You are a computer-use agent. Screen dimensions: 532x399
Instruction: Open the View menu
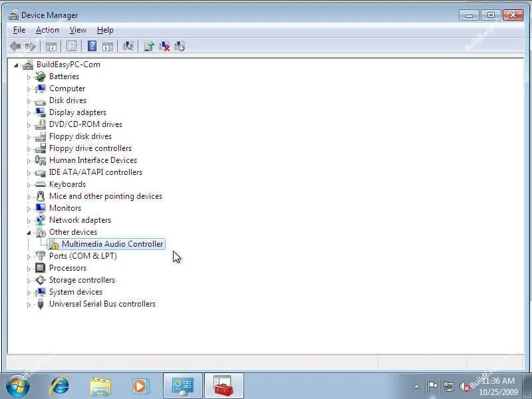(78, 29)
